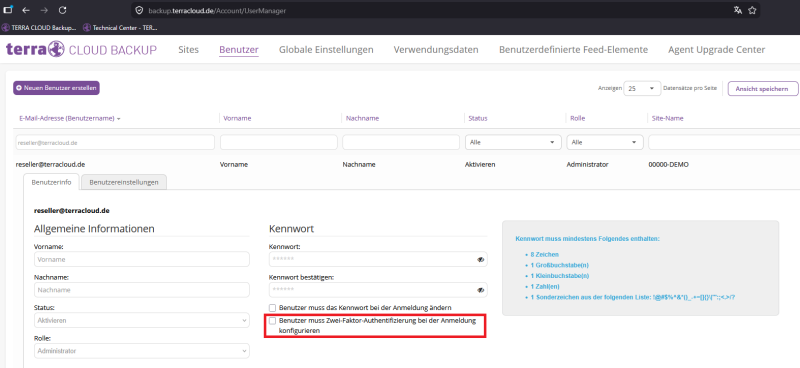Viewport: 800px width, 368px height.
Task: Switch to Benutzereinstellungen tab
Action: click(x=124, y=182)
